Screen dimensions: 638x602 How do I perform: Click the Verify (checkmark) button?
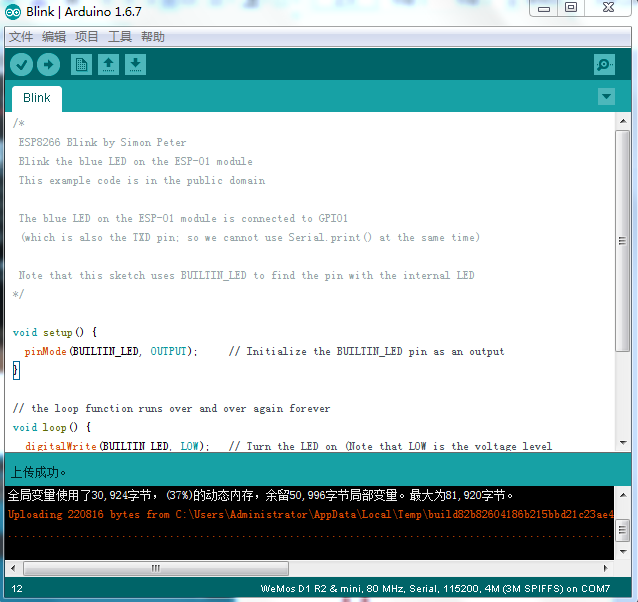tap(21, 65)
